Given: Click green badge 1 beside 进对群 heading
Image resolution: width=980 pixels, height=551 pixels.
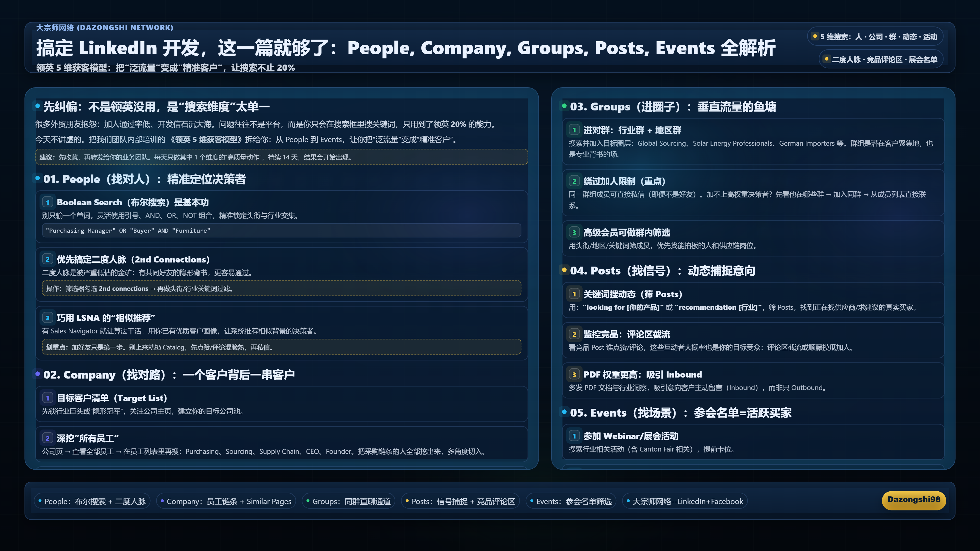Looking at the screenshot, I should coord(574,130).
